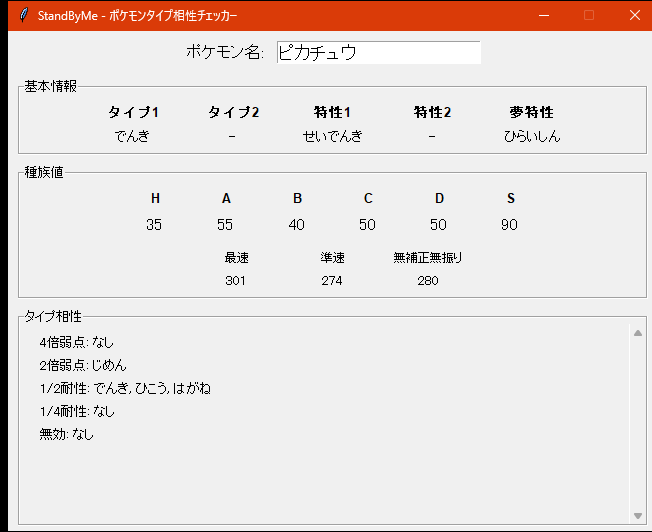This screenshot has width=652, height=532.
Task: Click the 特性2 header
Action: (432, 112)
